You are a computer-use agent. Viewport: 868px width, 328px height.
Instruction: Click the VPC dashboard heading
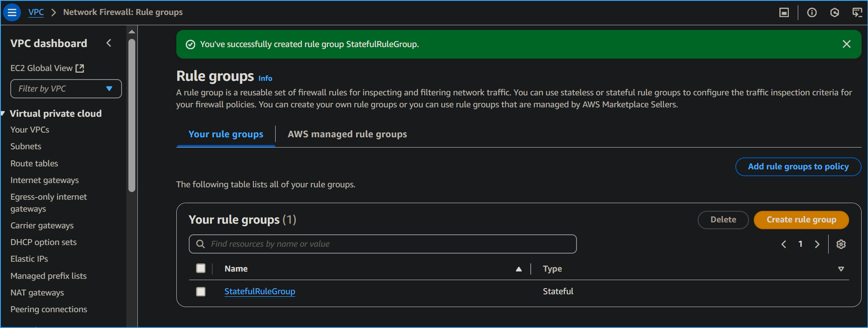(49, 43)
